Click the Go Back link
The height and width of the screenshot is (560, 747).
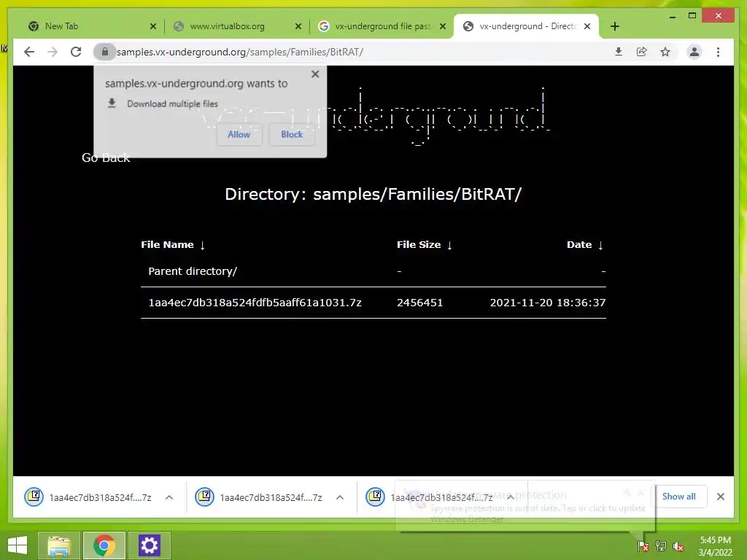click(x=106, y=157)
